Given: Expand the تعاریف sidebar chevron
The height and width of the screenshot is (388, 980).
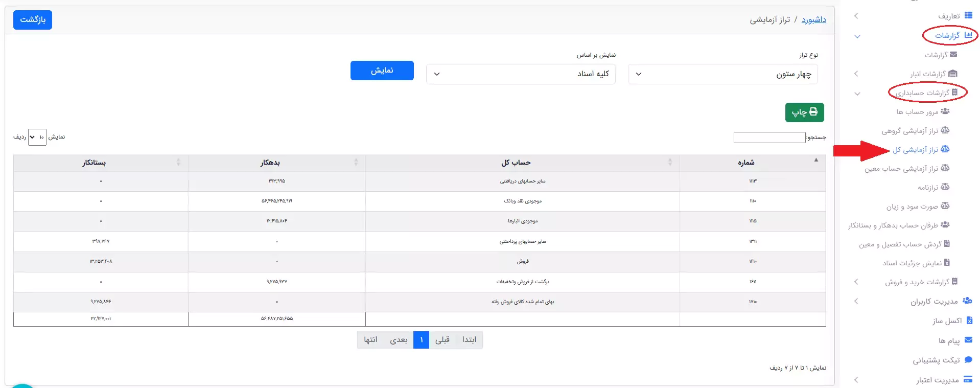Looking at the screenshot, I should 856,16.
